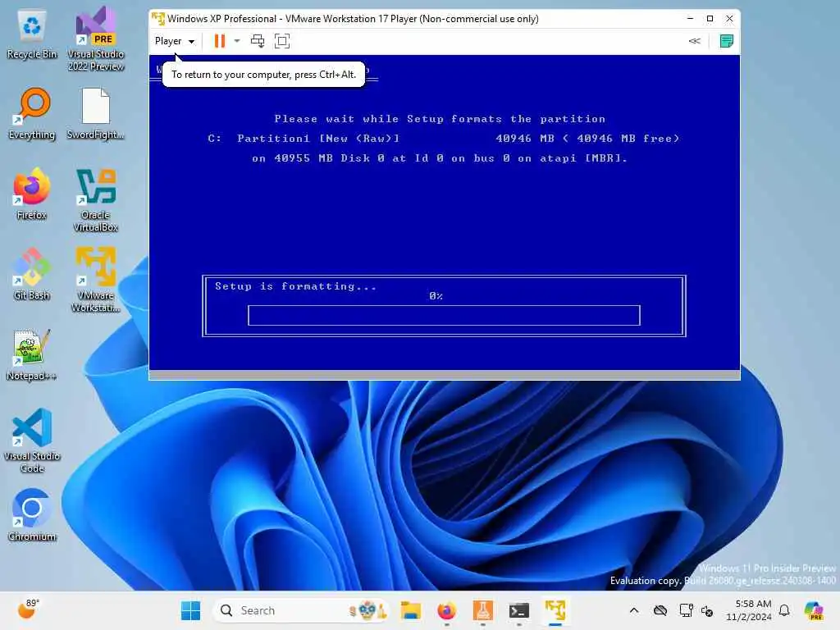Open Firefox from the taskbar
The width and height of the screenshot is (840, 630).
click(446, 610)
